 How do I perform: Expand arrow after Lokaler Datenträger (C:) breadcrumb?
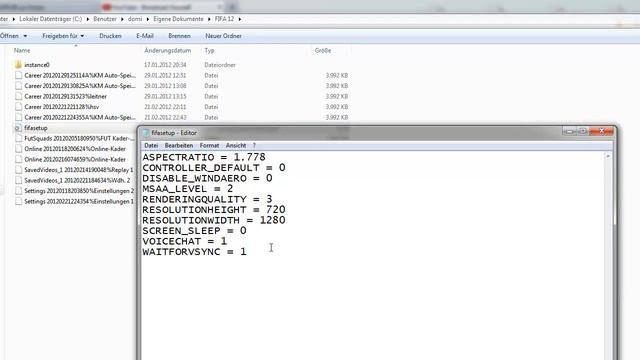pyautogui.click(x=87, y=19)
